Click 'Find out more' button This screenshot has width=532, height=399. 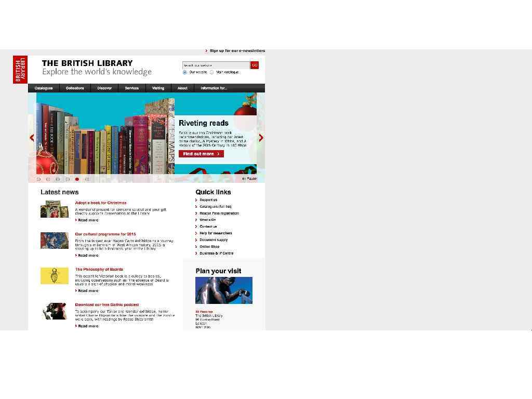201,154
